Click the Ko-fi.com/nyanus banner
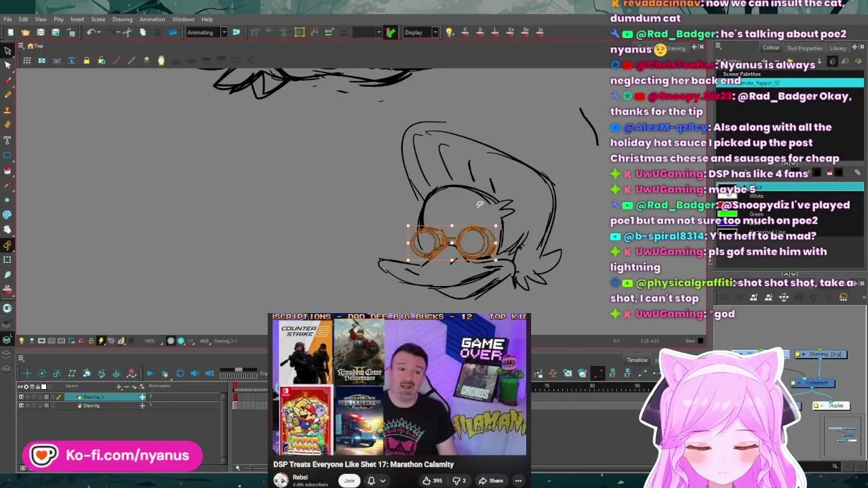The height and width of the screenshot is (488, 868). tap(113, 455)
